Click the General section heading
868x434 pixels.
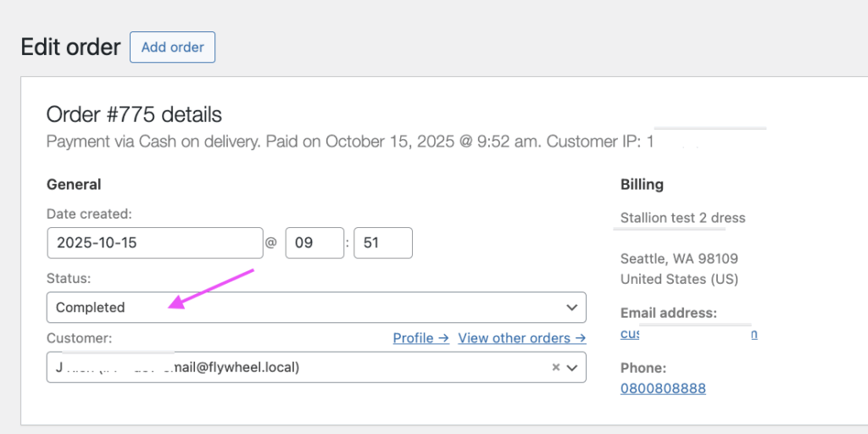click(74, 184)
